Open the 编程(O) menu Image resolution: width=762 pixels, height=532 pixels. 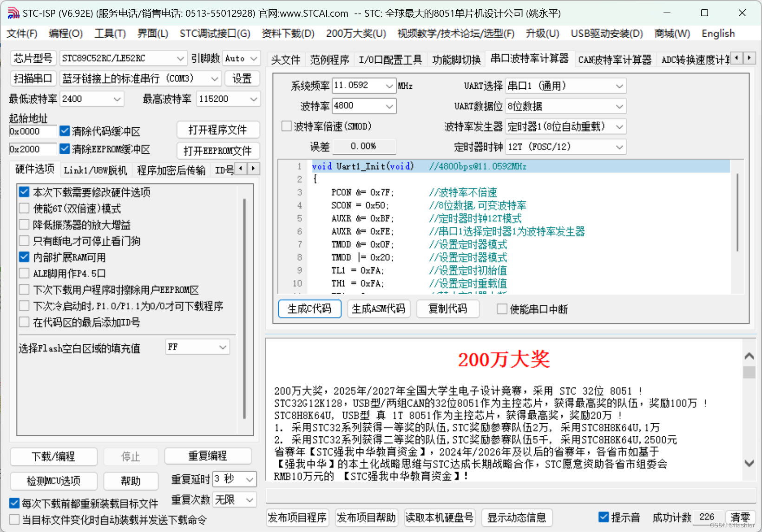click(x=66, y=33)
